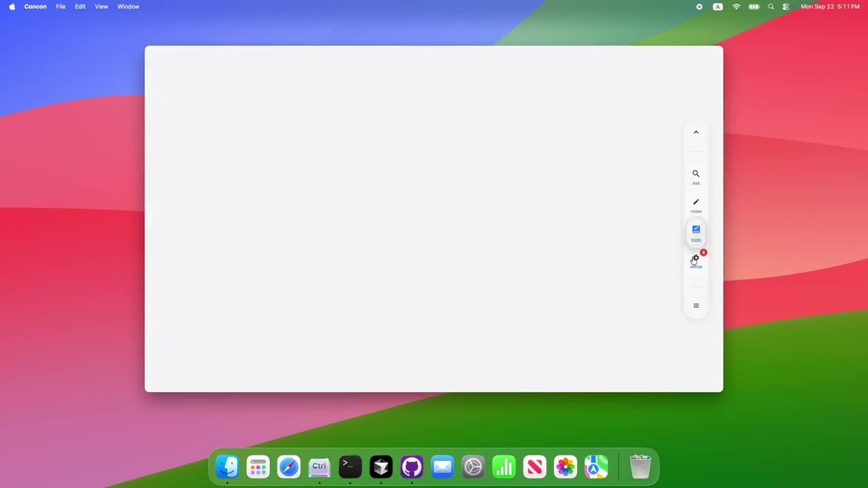The width and height of the screenshot is (868, 488).
Task: Open News from the Dock
Action: pos(534,466)
